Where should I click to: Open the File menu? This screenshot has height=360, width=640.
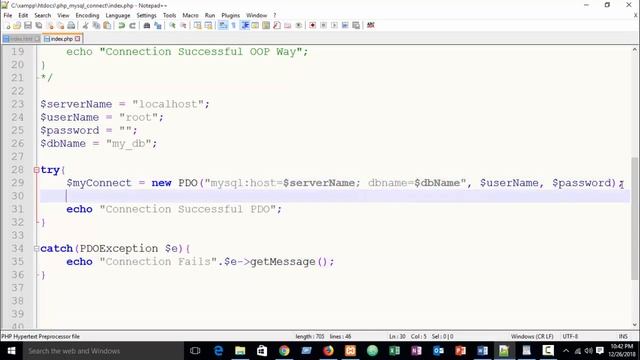[x=8, y=16]
